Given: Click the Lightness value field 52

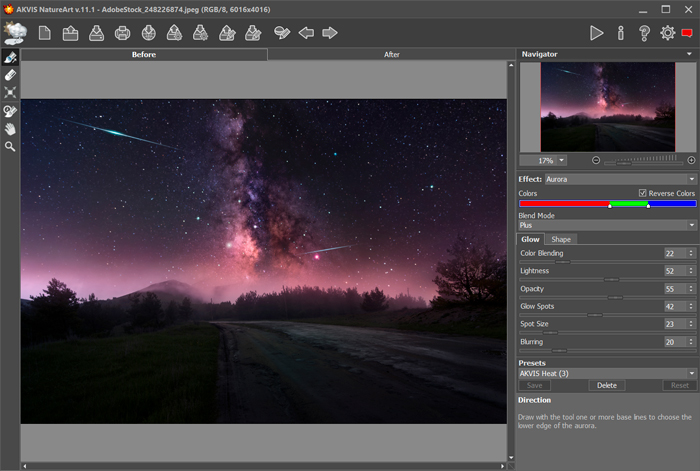Looking at the screenshot, I should [x=675, y=271].
